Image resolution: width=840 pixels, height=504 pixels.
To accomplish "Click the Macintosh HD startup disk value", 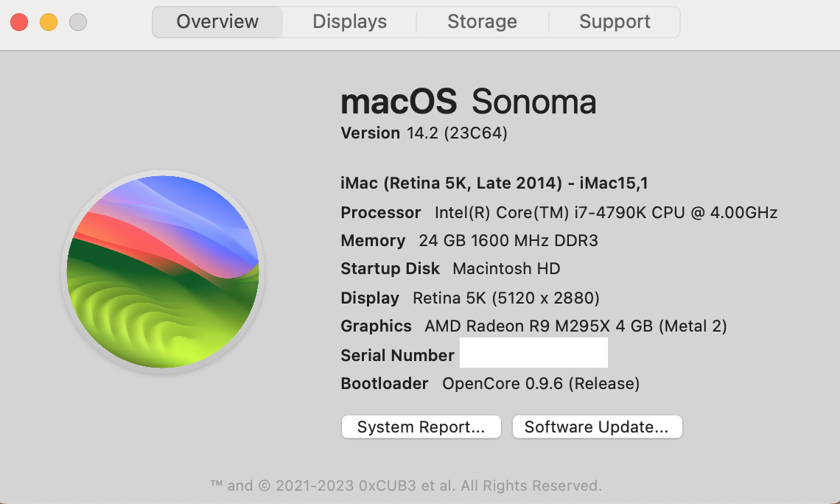I will click(x=506, y=269).
